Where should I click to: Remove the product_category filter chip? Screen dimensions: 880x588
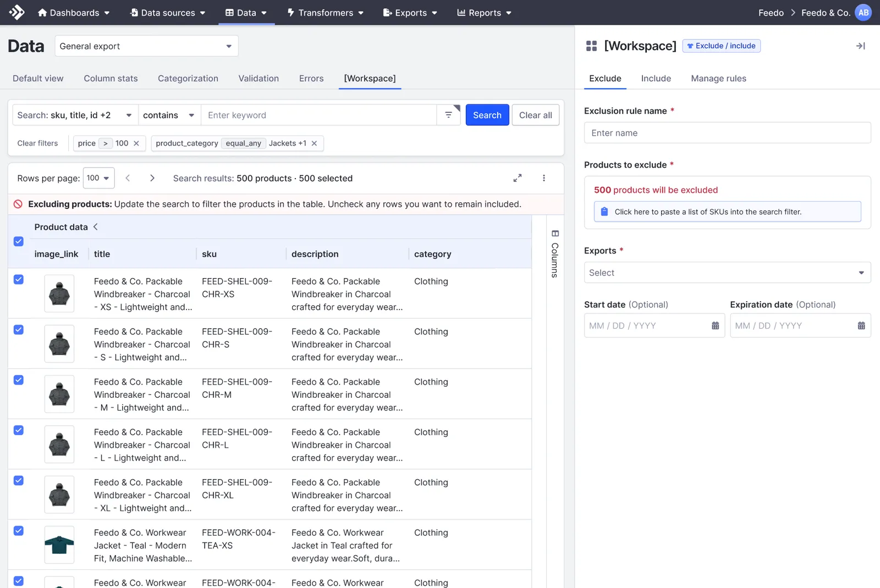point(314,143)
